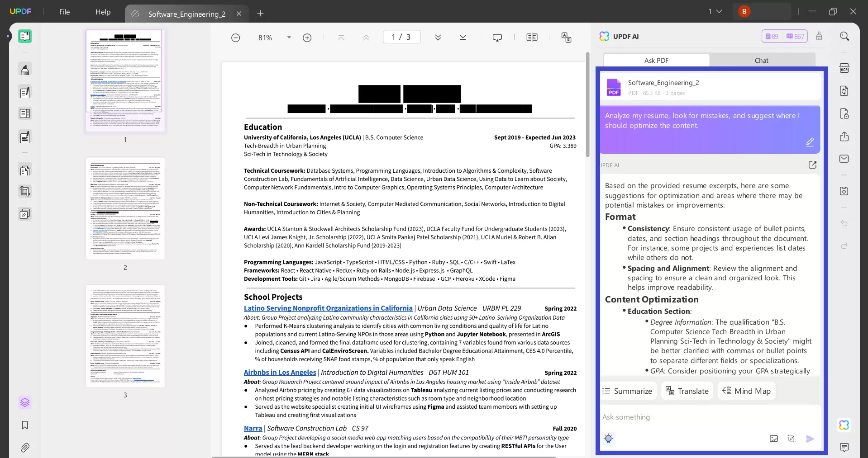868x458 pixels.
Task: Click the Summarize button
Action: pos(628,391)
